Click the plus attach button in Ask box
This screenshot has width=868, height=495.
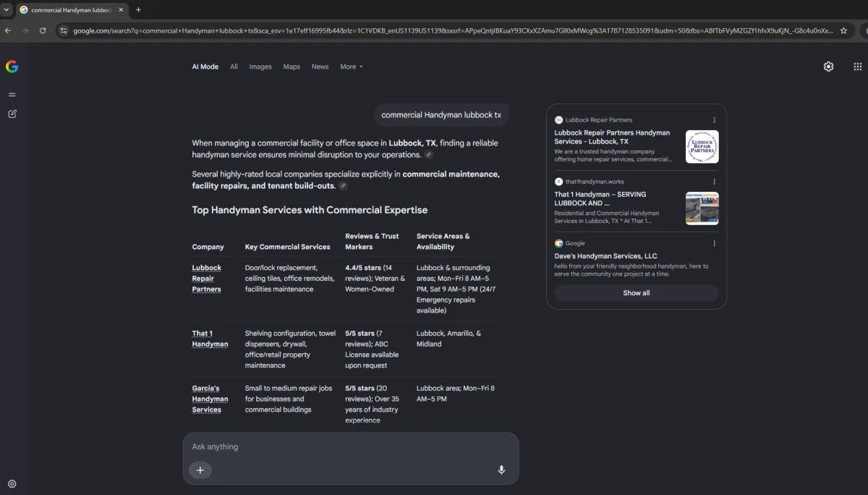coord(200,470)
